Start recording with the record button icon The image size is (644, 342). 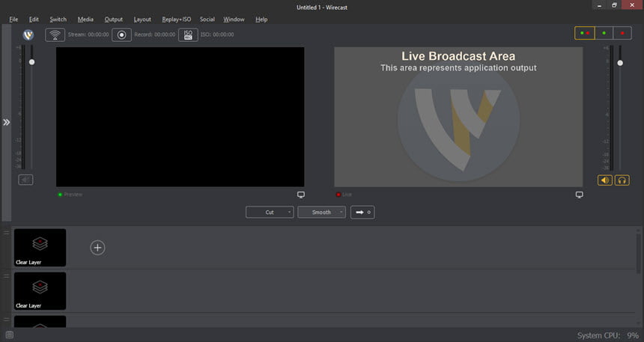tap(121, 35)
